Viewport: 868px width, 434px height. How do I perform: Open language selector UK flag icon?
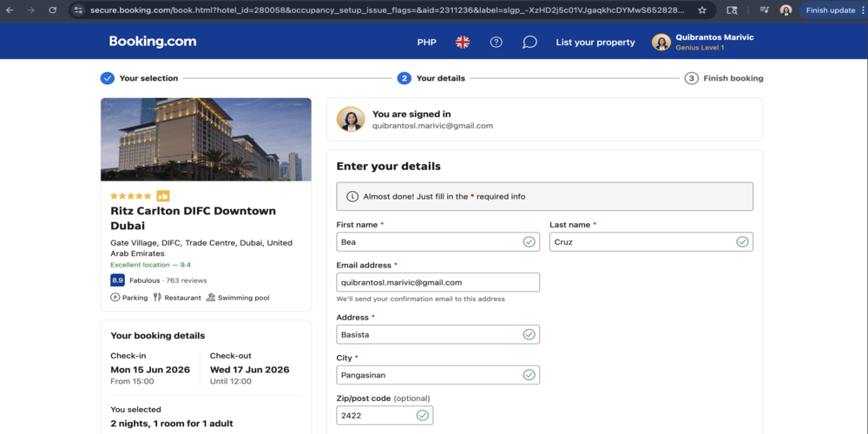click(463, 42)
